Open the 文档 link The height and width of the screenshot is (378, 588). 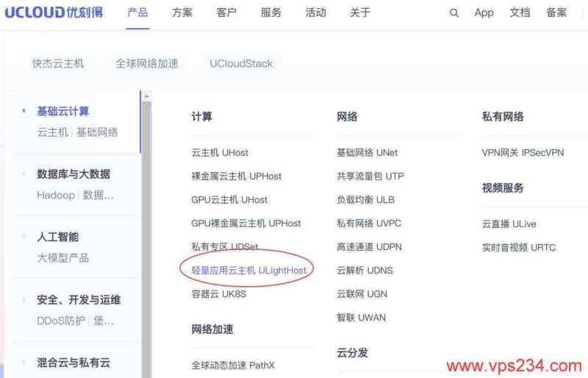[520, 13]
